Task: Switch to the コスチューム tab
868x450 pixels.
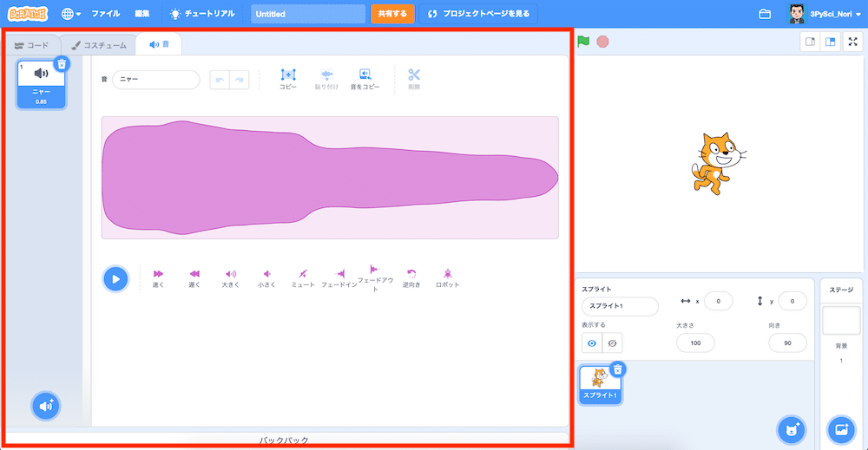Action: 99,45
